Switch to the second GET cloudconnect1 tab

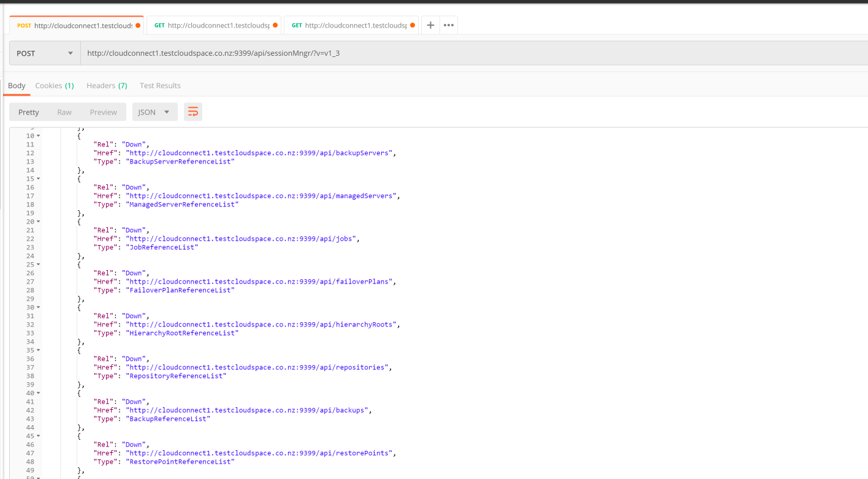coord(214,25)
